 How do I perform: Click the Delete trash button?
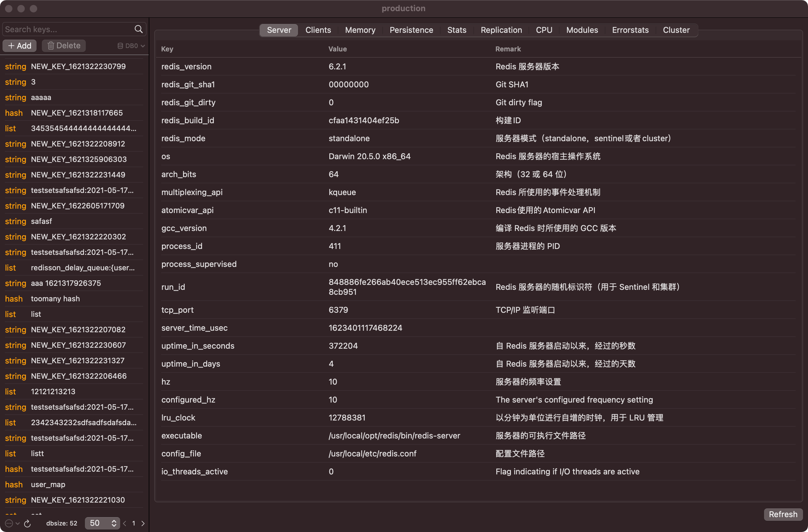click(x=64, y=46)
